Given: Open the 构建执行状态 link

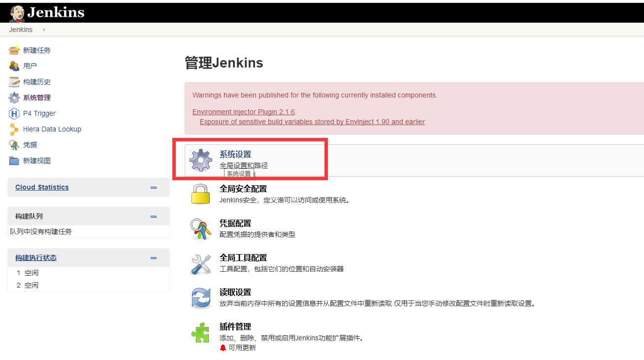Looking at the screenshot, I should click(36, 258).
